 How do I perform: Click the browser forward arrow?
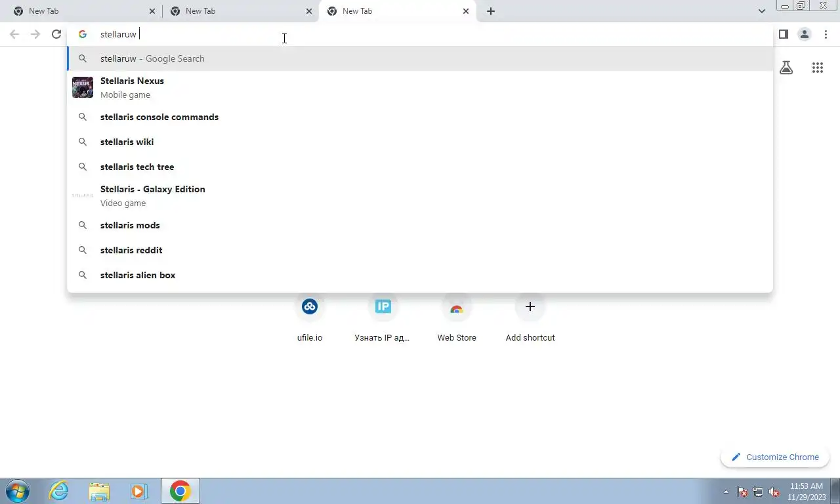35,34
